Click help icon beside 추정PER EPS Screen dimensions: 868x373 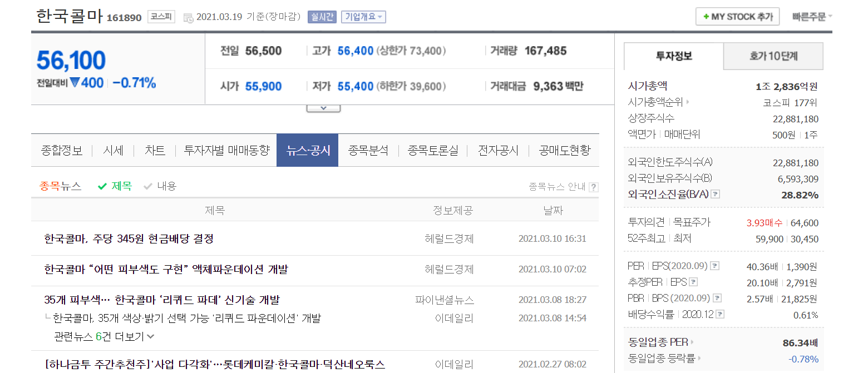[693, 282]
